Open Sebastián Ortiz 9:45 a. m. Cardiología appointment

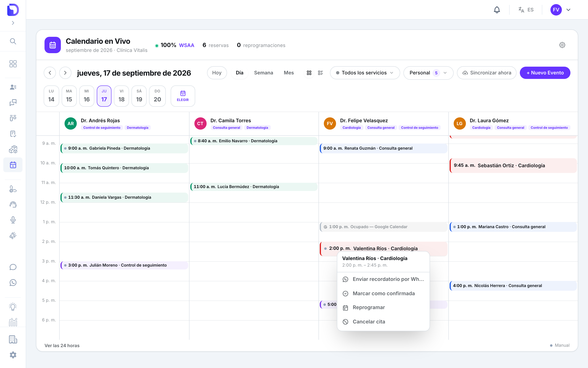pyautogui.click(x=513, y=166)
